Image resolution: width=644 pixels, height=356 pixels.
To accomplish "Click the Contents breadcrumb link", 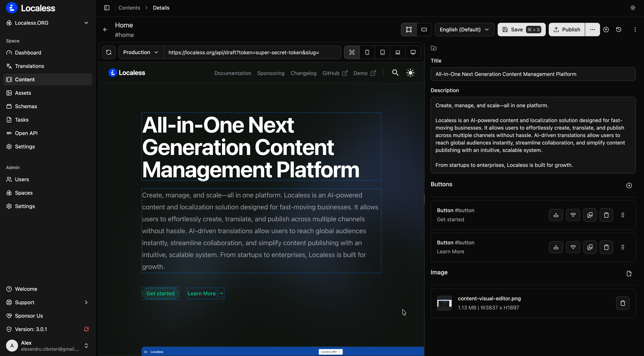I will coord(129,8).
